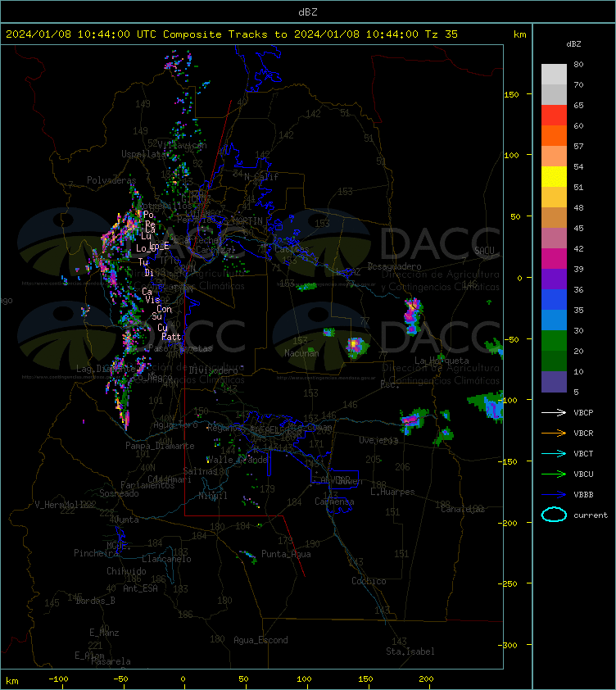Click the white VBCP arrow in legend
This screenshot has height=690, width=616.
[554, 412]
